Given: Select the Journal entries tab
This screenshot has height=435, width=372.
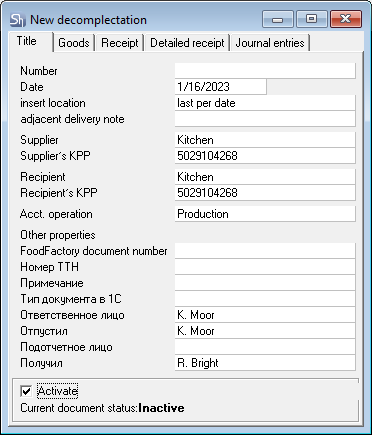Looking at the screenshot, I should [270, 43].
